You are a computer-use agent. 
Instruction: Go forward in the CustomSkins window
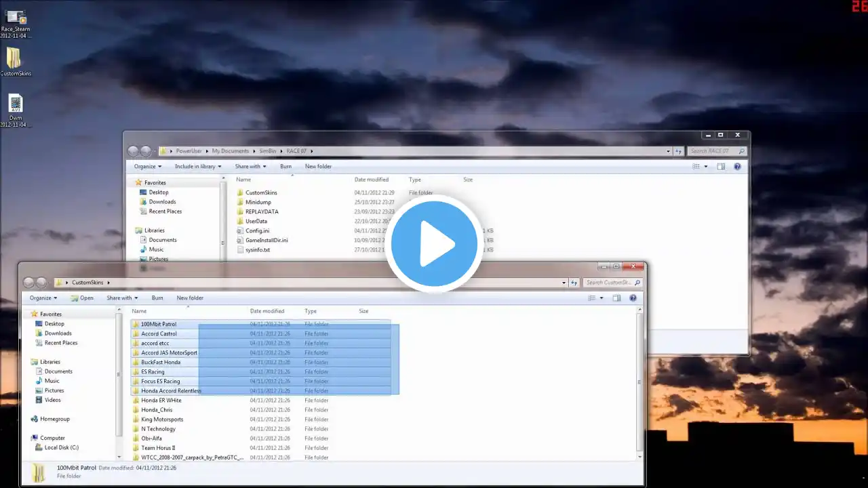point(41,283)
